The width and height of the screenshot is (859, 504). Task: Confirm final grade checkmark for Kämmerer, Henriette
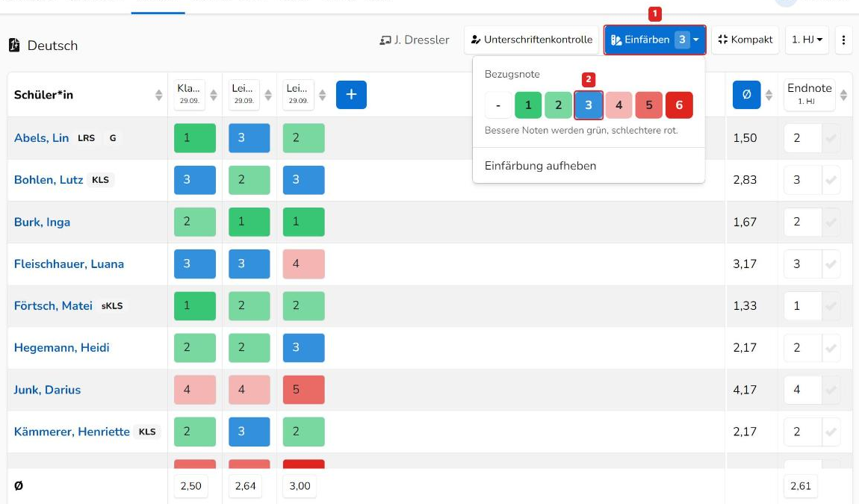(x=831, y=432)
